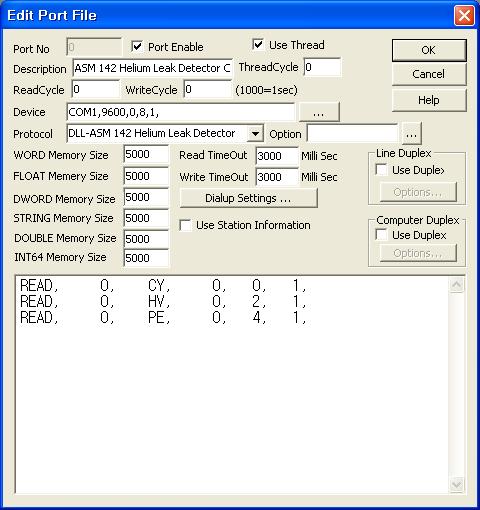The image size is (480, 510).
Task: Click the ThreadCycle input field
Action: (322, 67)
